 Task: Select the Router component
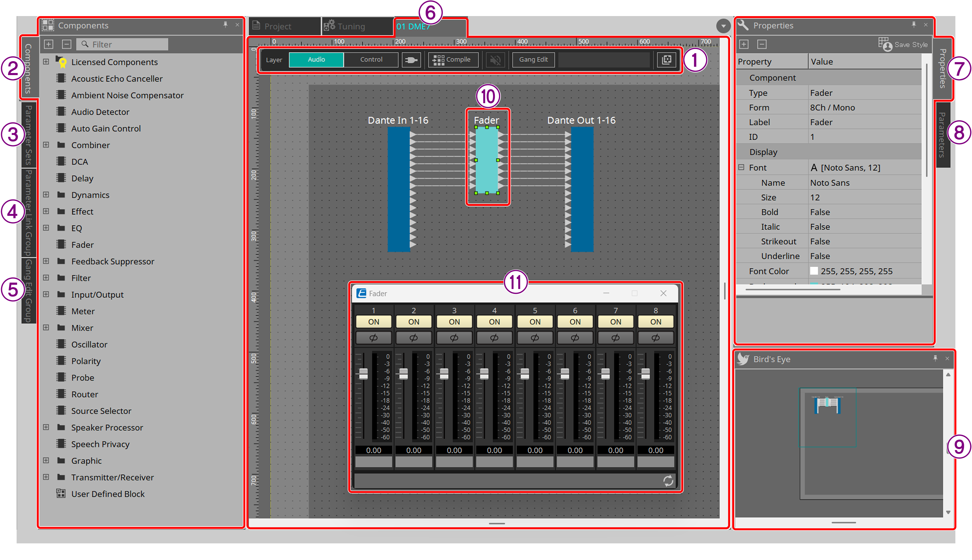(85, 394)
